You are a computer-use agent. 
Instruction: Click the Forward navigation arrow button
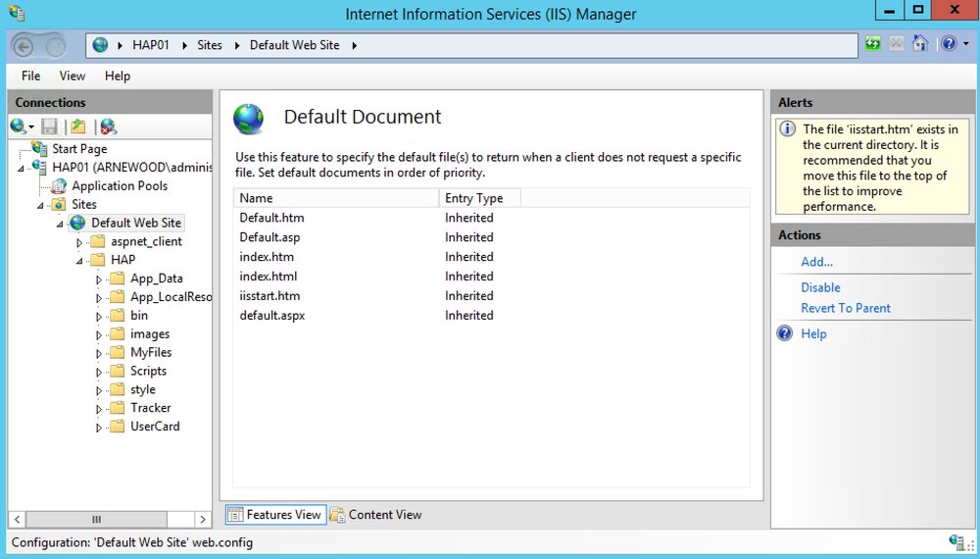[x=55, y=46]
